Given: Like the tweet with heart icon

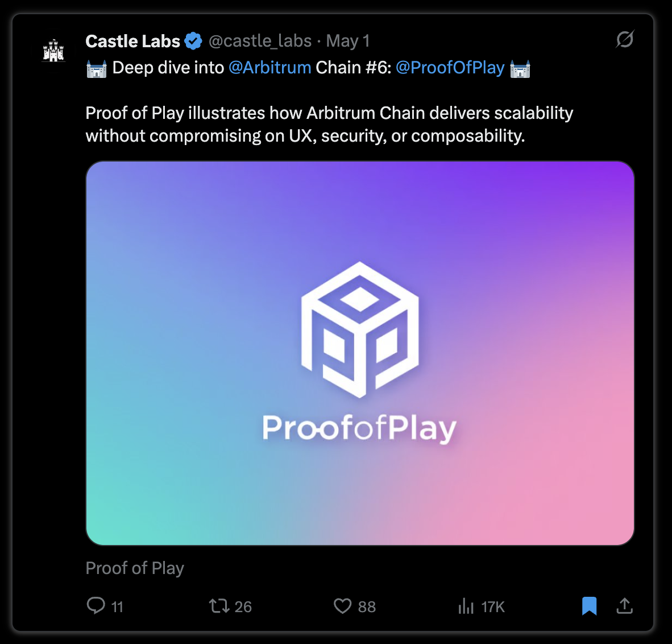Looking at the screenshot, I should 342,606.
